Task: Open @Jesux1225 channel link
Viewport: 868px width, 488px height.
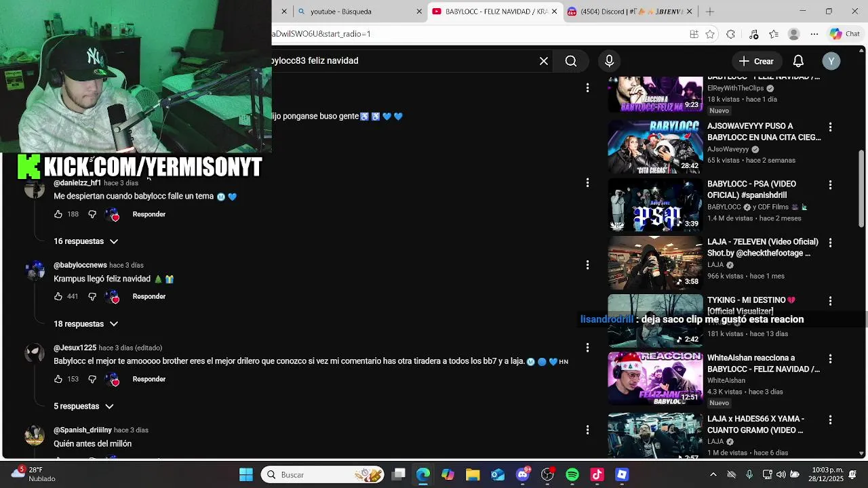Action: coord(75,348)
